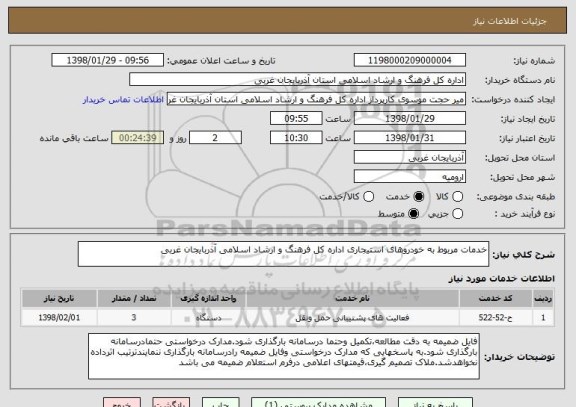Click the unit cell دستگاه
The image size is (576, 407).
click(208, 318)
